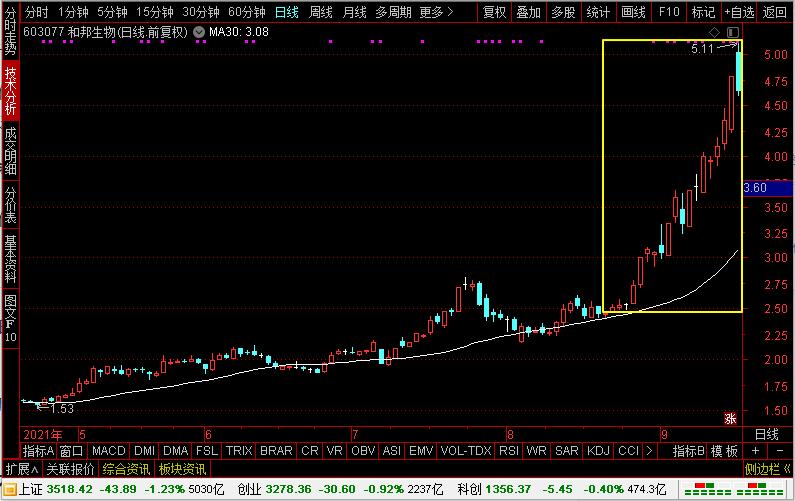
Task: Enable the DMA indicator
Action: coord(175,451)
